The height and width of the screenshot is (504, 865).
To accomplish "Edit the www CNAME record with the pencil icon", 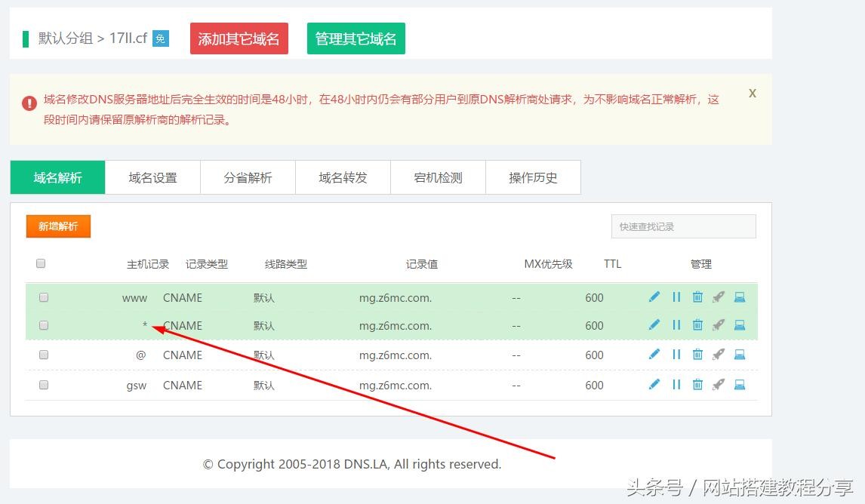I will (654, 297).
